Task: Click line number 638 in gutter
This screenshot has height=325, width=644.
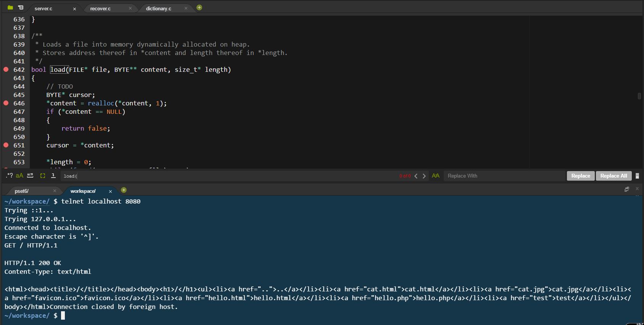Action: coord(19,36)
